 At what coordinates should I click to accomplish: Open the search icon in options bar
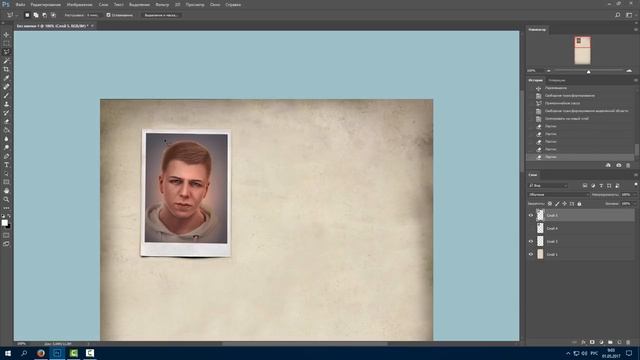(618, 15)
